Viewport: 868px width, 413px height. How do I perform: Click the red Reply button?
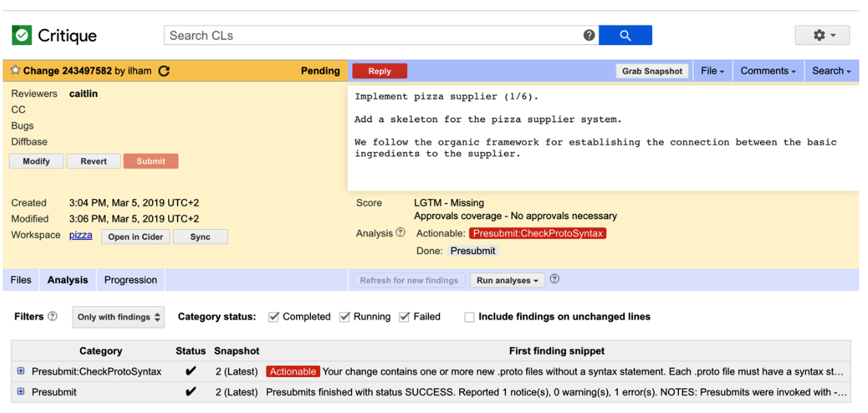pos(379,71)
